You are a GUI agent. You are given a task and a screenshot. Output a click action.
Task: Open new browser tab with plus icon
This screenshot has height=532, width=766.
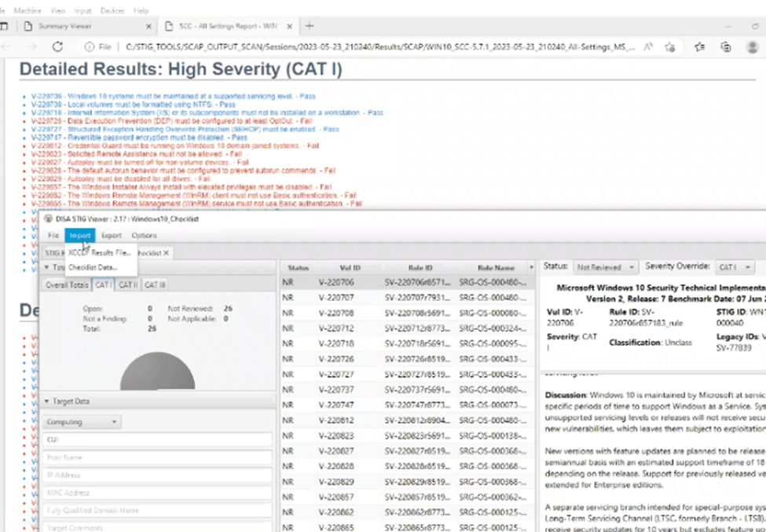(310, 26)
